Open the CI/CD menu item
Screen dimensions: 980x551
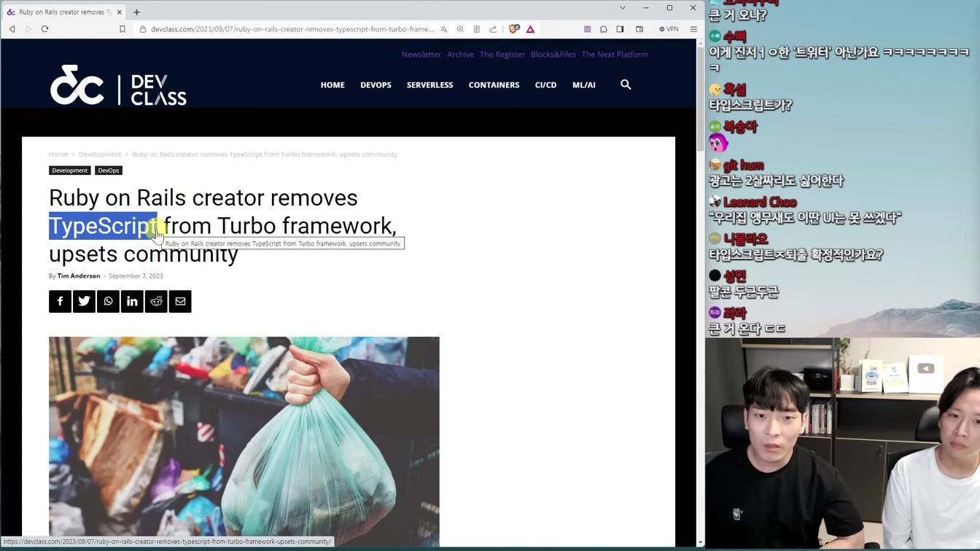pyautogui.click(x=545, y=85)
